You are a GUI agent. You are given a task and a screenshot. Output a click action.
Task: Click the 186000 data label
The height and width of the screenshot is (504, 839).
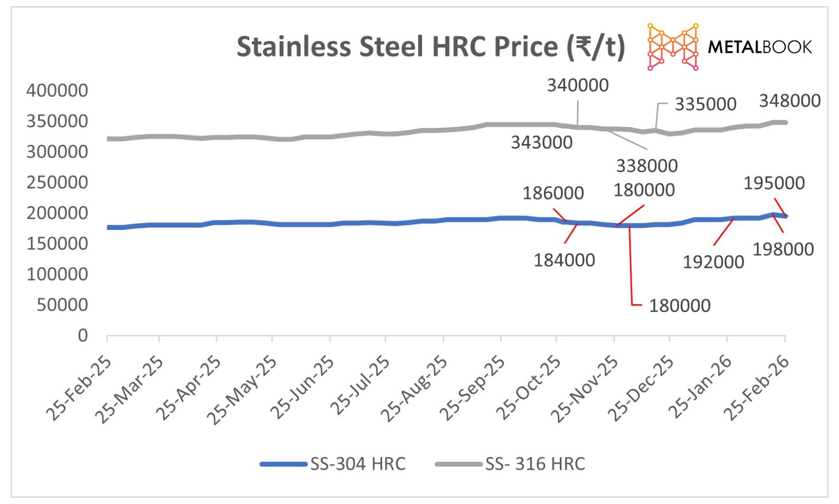click(553, 193)
